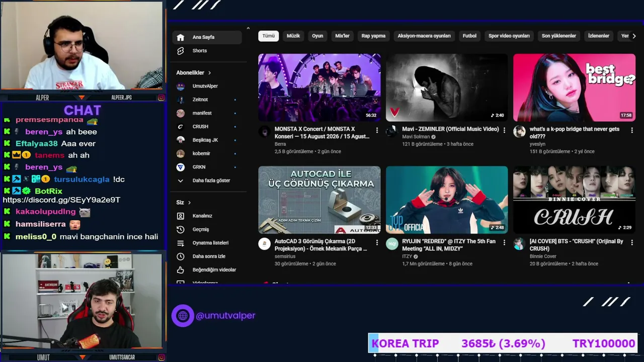Click the Binnie Cover channel avatar
This screenshot has height=362, width=644.
pos(519,244)
